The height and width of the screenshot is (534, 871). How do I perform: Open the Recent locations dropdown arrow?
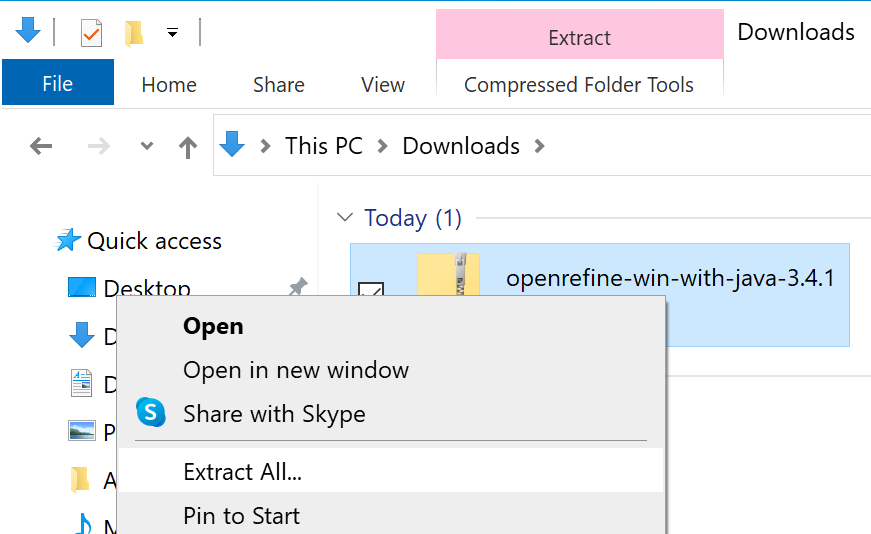147,147
